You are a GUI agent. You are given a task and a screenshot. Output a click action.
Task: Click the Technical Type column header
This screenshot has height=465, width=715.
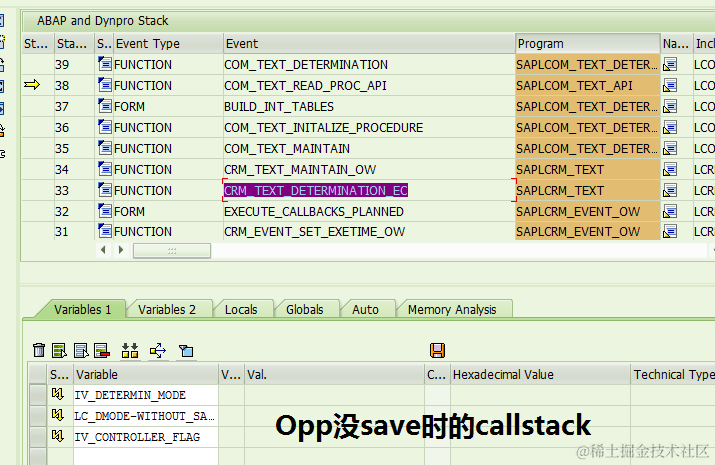[x=673, y=375]
